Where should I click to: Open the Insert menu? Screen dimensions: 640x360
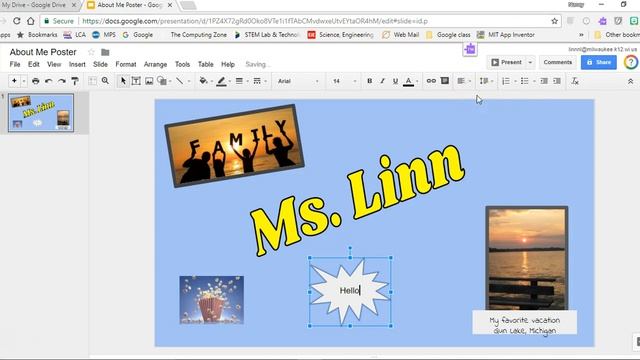click(77, 64)
